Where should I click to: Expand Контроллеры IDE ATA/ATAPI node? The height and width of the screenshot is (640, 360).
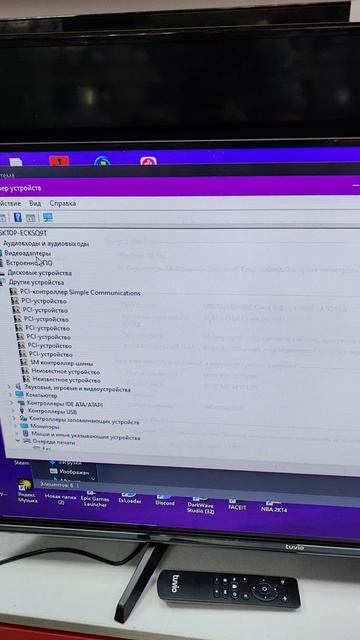tap(12, 403)
